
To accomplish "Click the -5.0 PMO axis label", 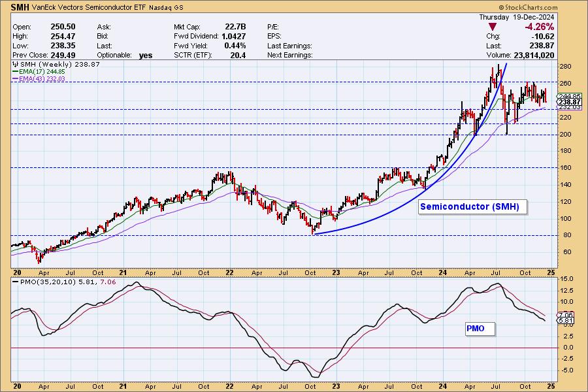I will tap(566, 370).
